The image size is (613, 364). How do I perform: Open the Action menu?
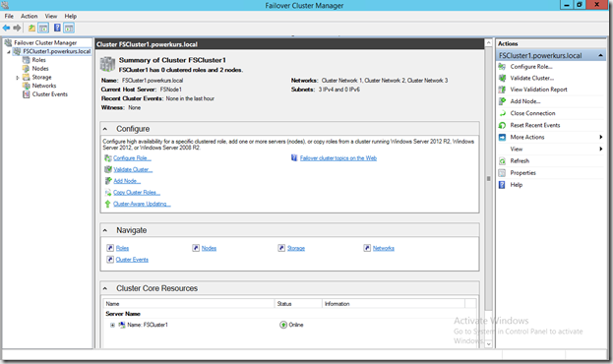click(x=30, y=16)
